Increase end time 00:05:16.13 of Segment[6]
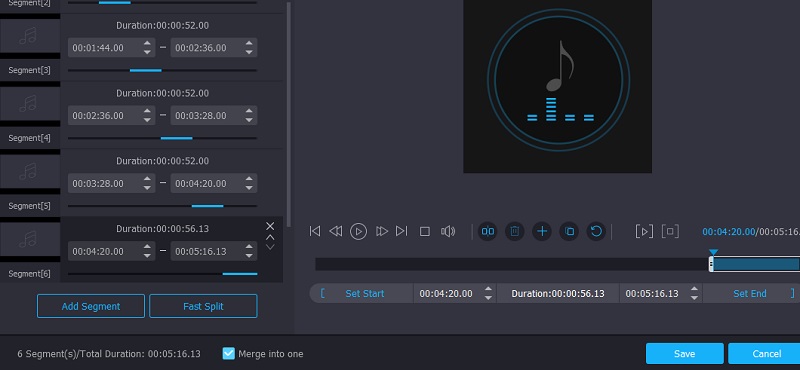Image resolution: width=800 pixels, height=370 pixels. [x=249, y=247]
